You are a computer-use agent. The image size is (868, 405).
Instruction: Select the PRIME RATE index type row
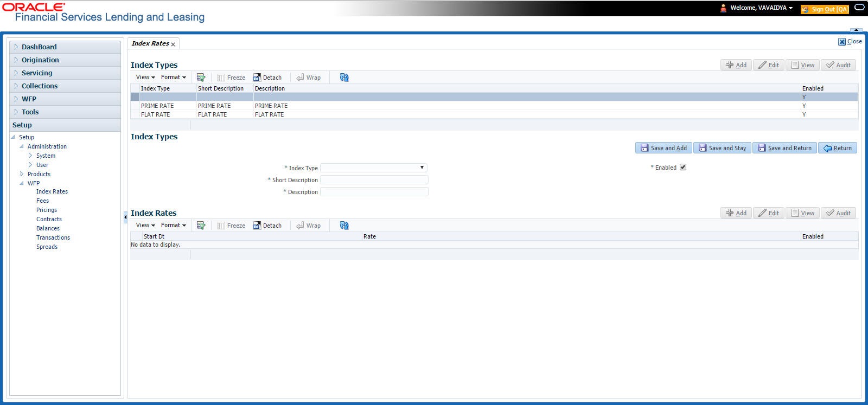[494, 106]
